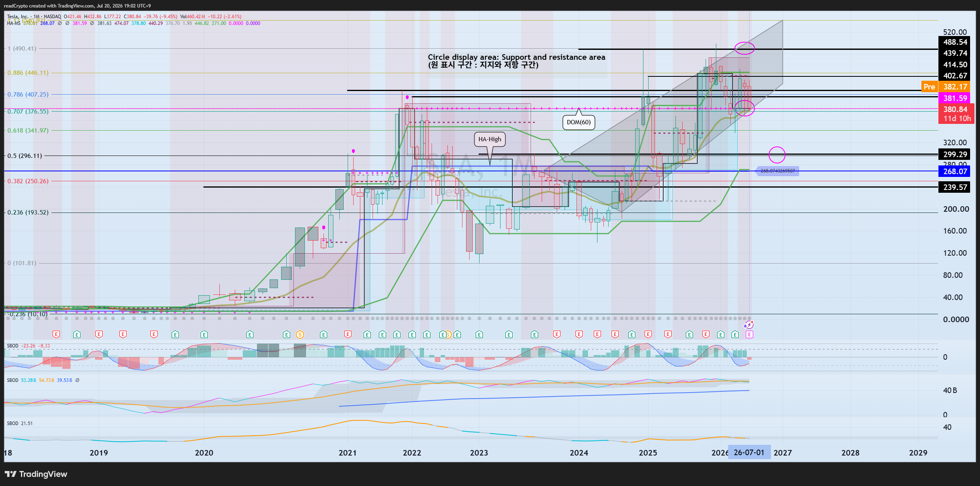Click the blue 268.07 price label
The image size is (980, 486).
955,171
